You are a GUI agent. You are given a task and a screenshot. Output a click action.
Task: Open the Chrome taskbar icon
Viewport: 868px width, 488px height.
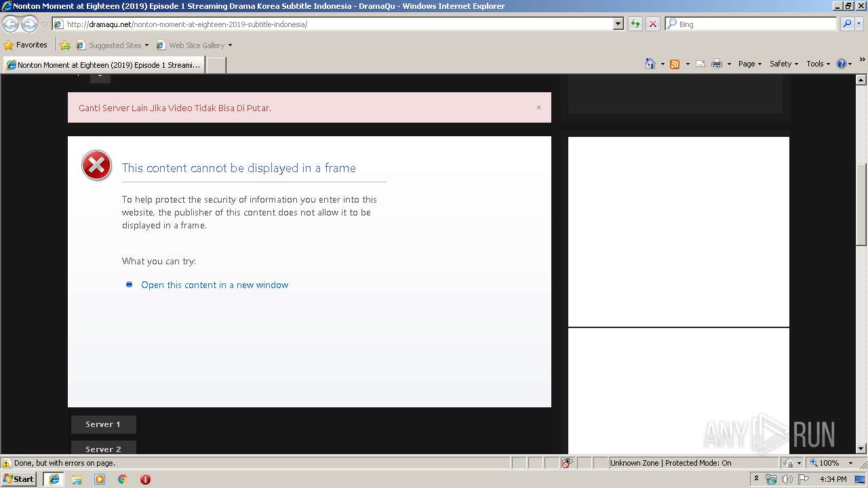123,479
